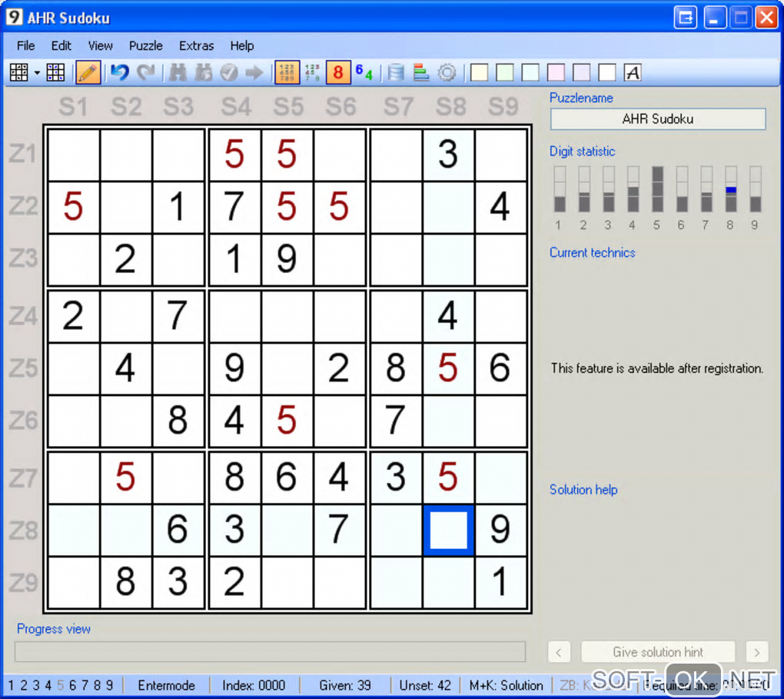This screenshot has width=784, height=699.
Task: Select the pale cyan color swatch
Action: click(x=530, y=72)
